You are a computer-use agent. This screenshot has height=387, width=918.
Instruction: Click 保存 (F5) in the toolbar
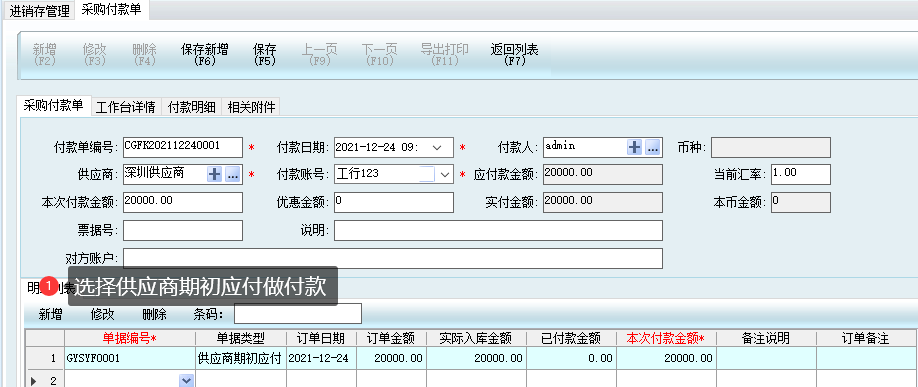tap(265, 54)
